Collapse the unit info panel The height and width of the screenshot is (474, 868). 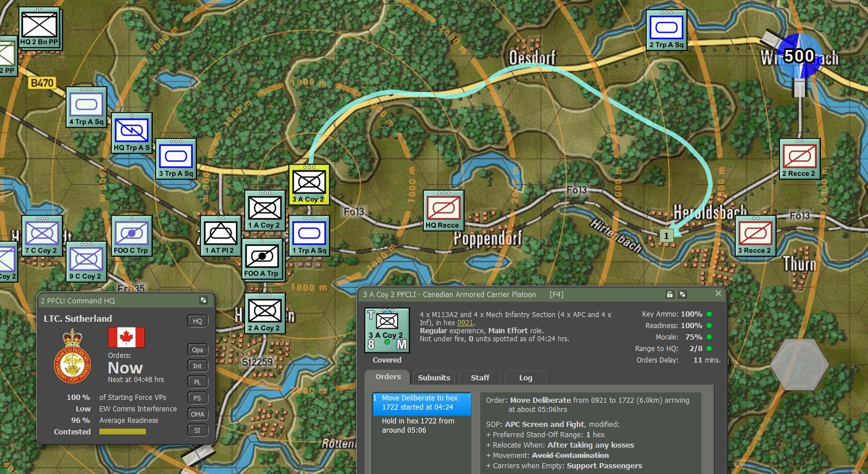tap(682, 294)
